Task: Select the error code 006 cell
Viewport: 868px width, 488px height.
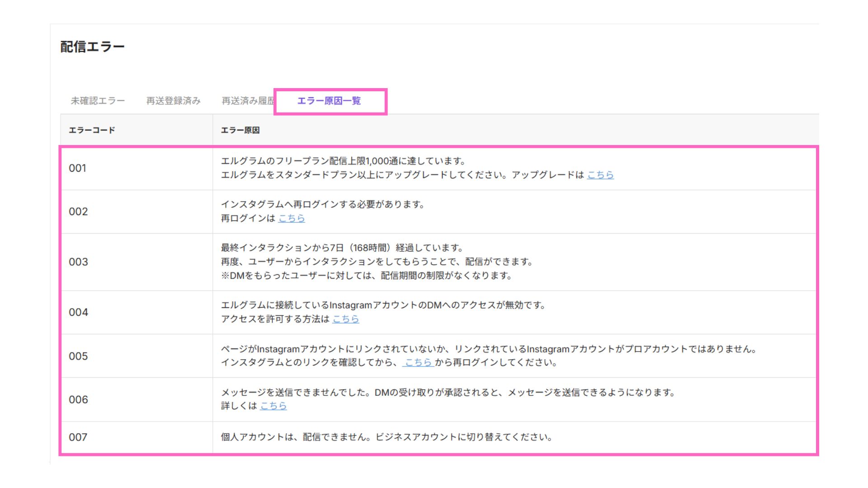Action: coord(78,399)
